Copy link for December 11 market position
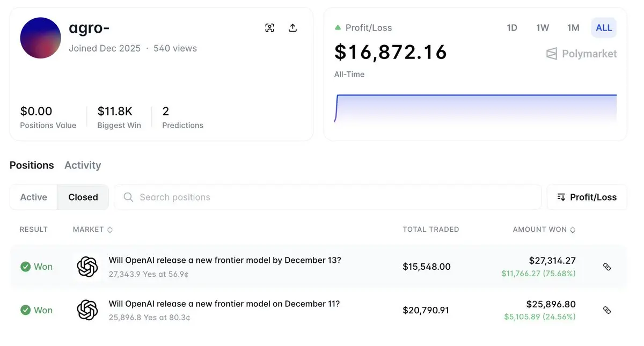 (x=607, y=310)
